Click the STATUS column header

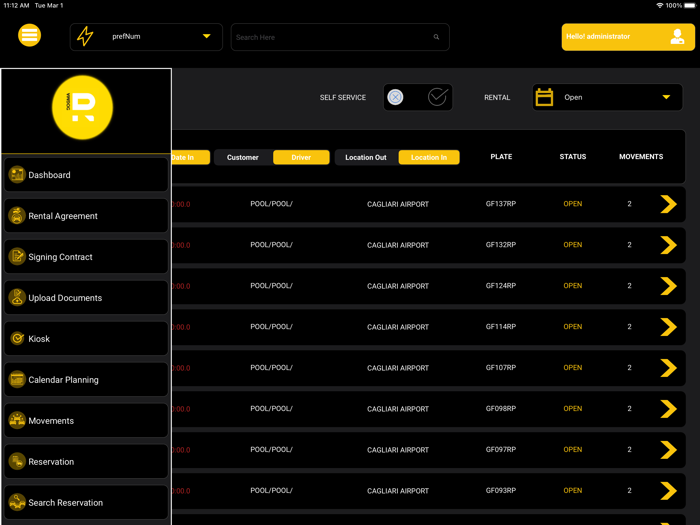(x=573, y=157)
